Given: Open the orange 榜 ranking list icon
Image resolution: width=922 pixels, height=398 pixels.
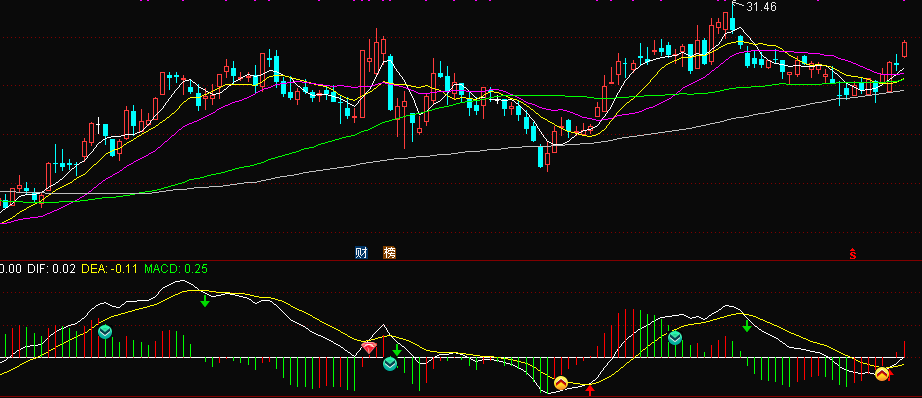Looking at the screenshot, I should 389,253.
